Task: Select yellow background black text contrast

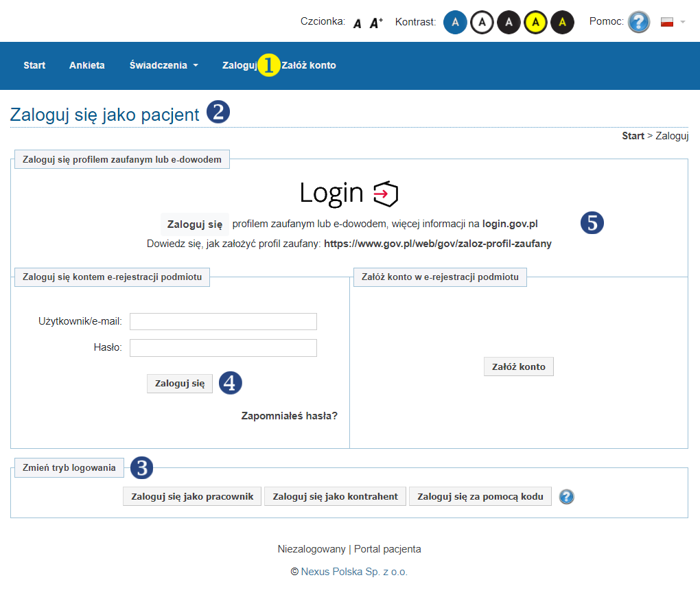Action: [535, 23]
